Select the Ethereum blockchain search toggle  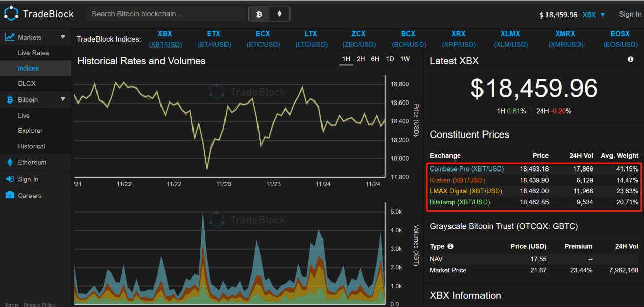(x=279, y=14)
